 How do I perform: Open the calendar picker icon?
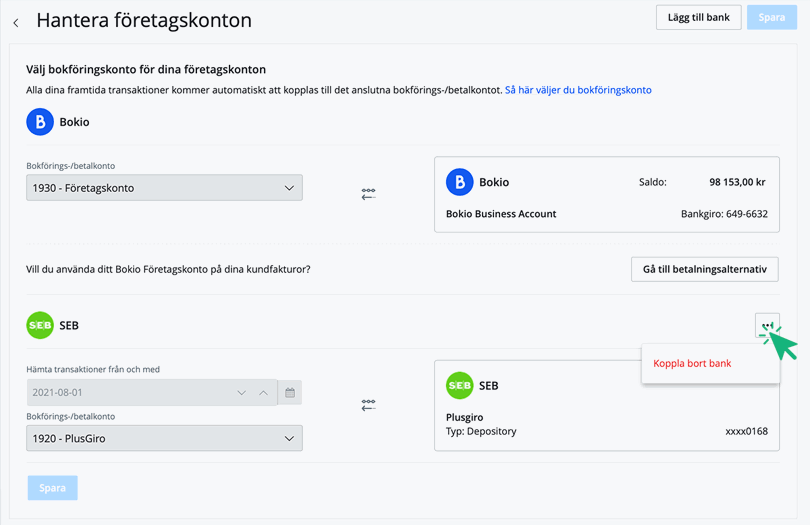tap(290, 393)
